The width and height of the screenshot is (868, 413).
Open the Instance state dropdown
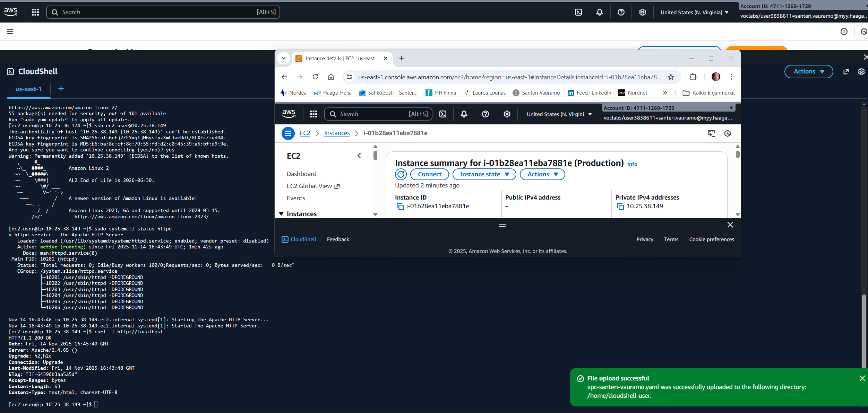click(x=484, y=174)
